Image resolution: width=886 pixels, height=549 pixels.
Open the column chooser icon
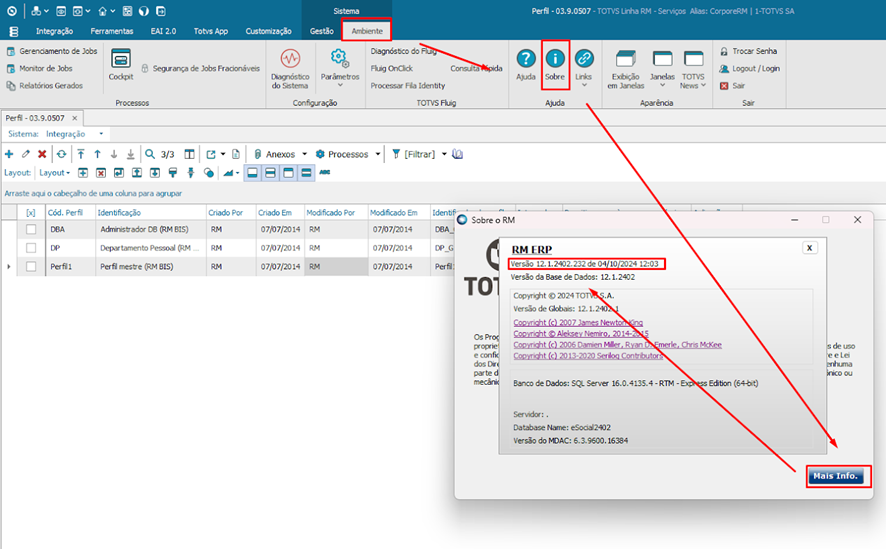pos(189,154)
